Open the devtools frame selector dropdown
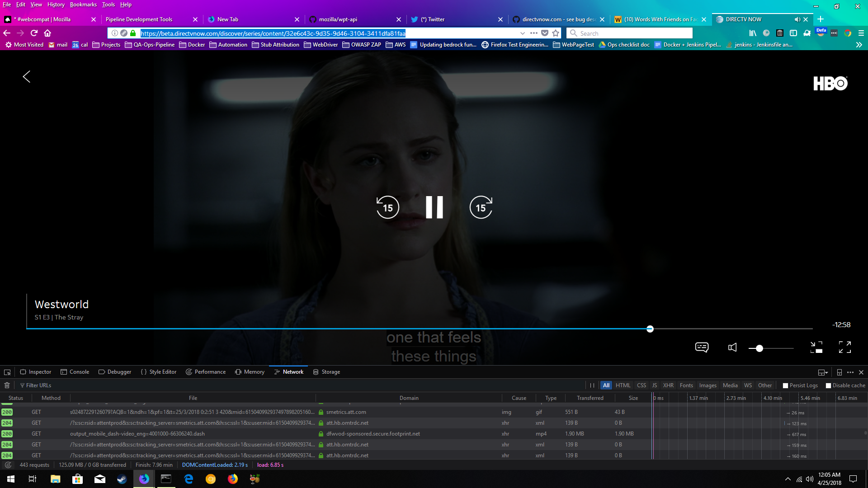This screenshot has height=488, width=868. 823,372
